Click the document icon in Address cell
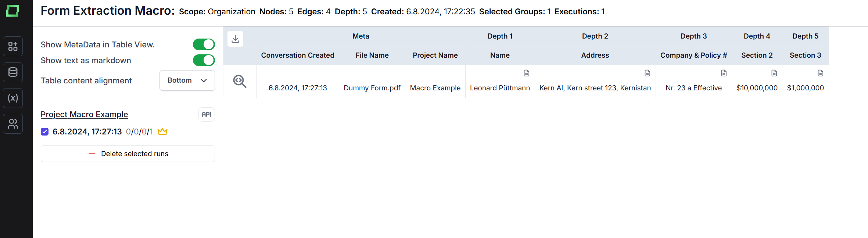The width and height of the screenshot is (868, 238). tap(647, 73)
